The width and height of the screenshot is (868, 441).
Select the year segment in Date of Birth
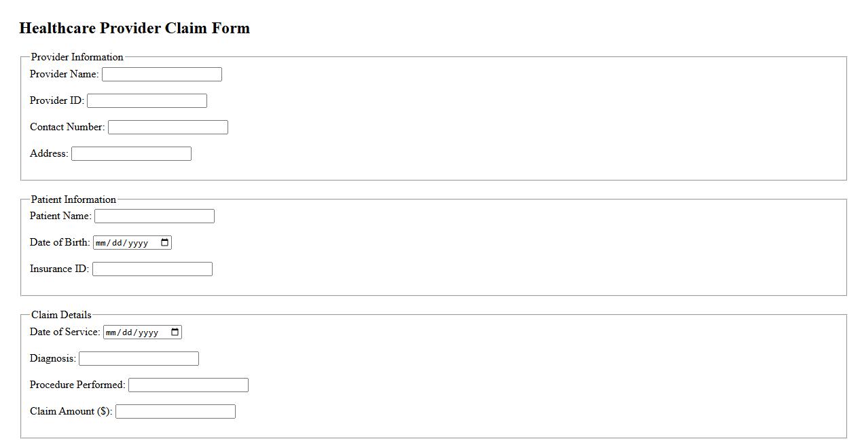(x=137, y=243)
